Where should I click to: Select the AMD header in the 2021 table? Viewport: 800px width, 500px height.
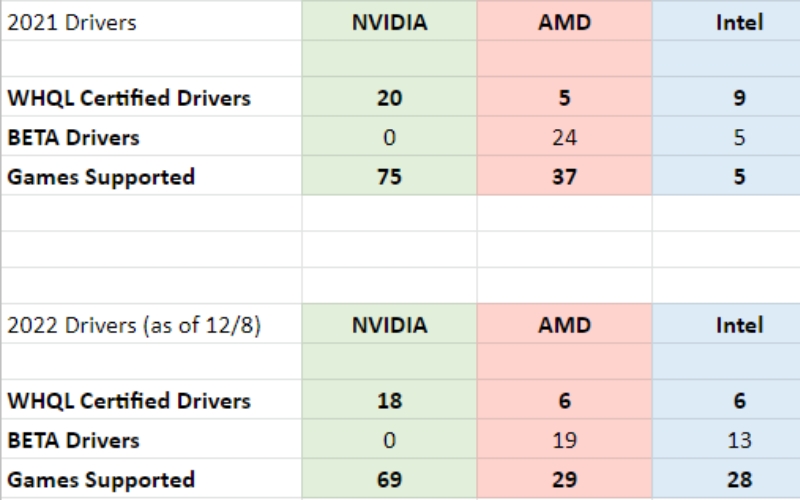tap(564, 22)
